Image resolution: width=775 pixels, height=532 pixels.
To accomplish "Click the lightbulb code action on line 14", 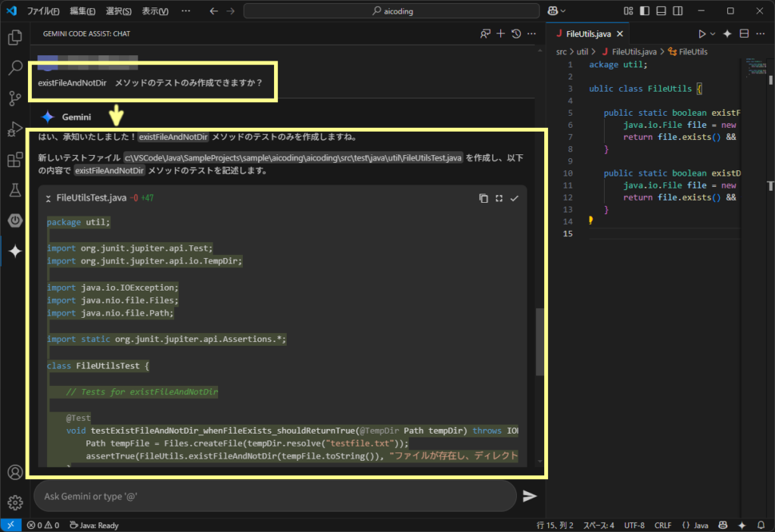I will [590, 220].
